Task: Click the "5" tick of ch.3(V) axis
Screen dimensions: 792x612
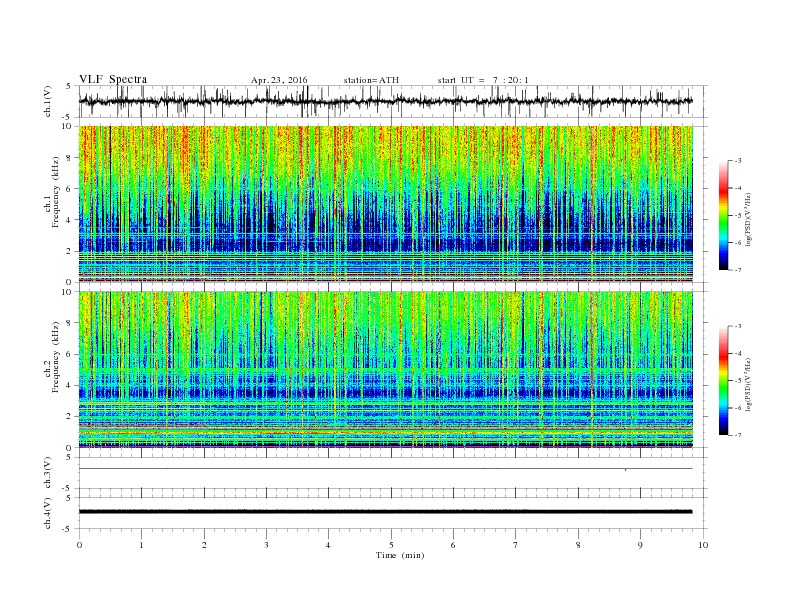Action: click(x=70, y=457)
